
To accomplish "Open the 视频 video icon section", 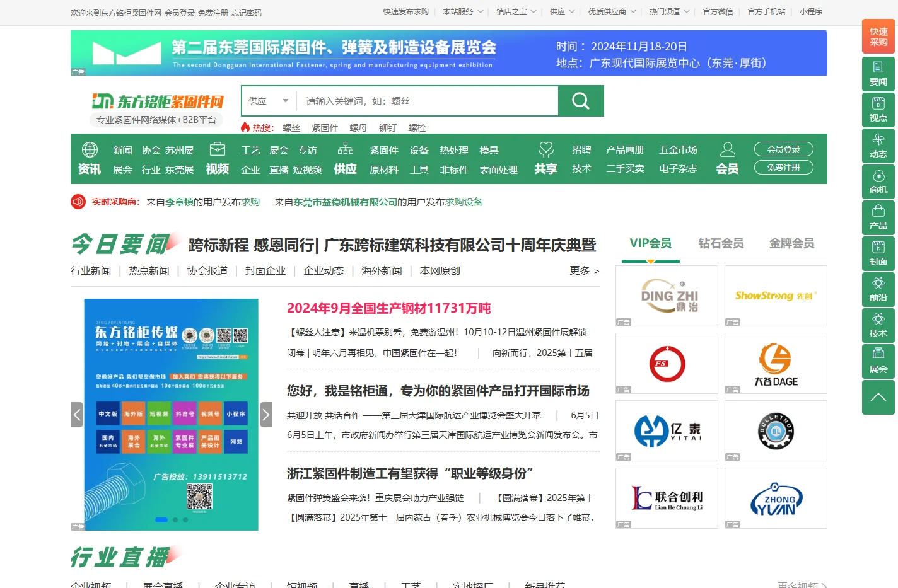I will pyautogui.click(x=217, y=159).
